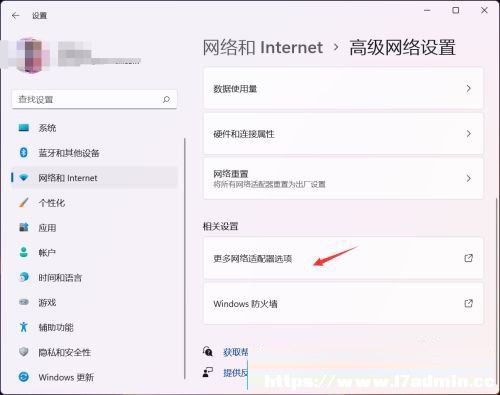Viewport: 500px width, 395px height.
Task: Click the sidebar vertical scrollbar
Action: click(x=185, y=259)
